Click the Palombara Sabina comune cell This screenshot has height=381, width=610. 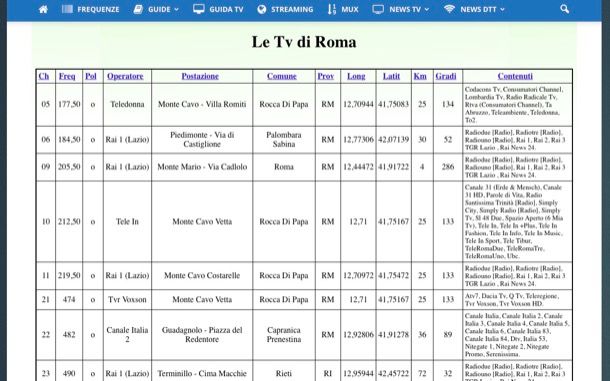(x=284, y=139)
